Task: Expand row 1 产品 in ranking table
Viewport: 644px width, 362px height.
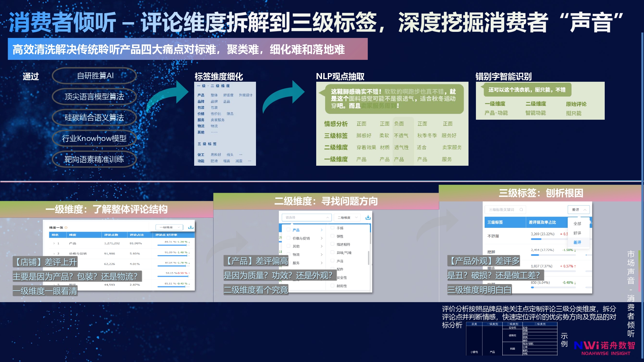Action: point(54,243)
